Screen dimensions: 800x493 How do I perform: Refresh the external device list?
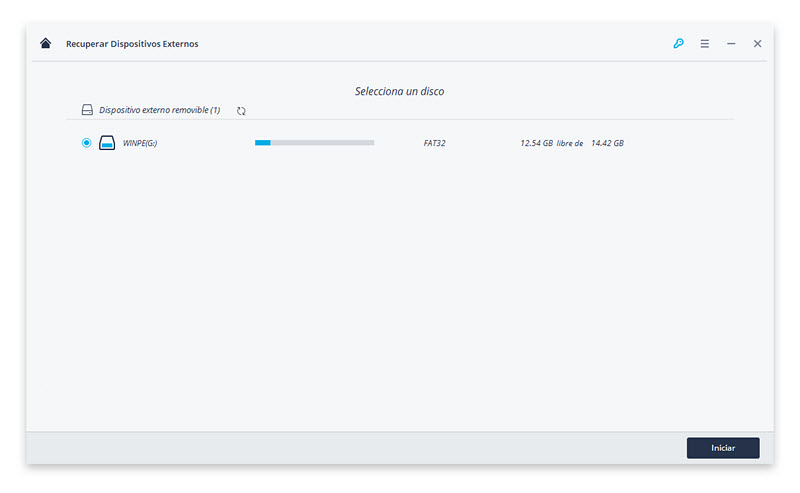coord(241,111)
